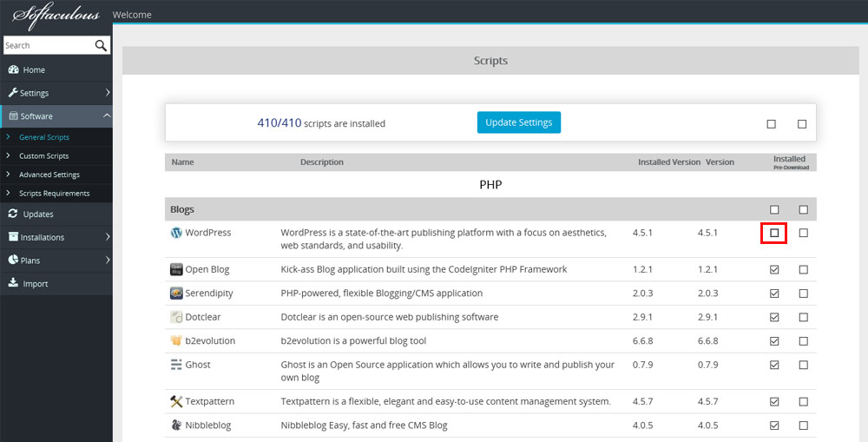This screenshot has width=868, height=442.
Task: Open Advanced Settings submenu item
Action: coord(49,175)
